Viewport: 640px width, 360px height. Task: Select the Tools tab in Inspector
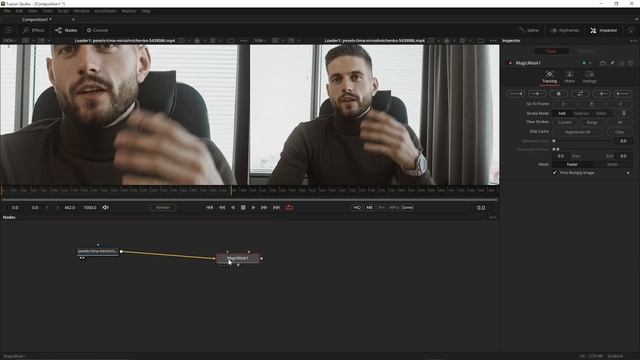[551, 51]
